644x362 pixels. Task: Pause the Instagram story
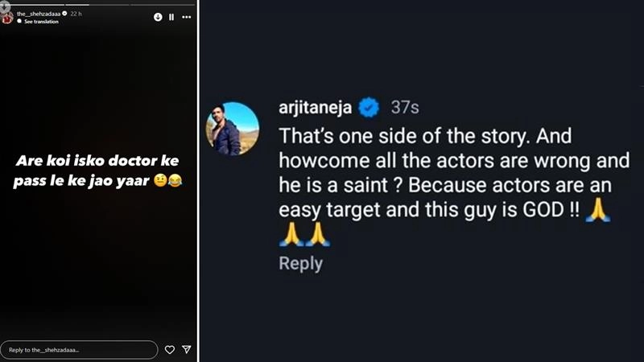(171, 16)
